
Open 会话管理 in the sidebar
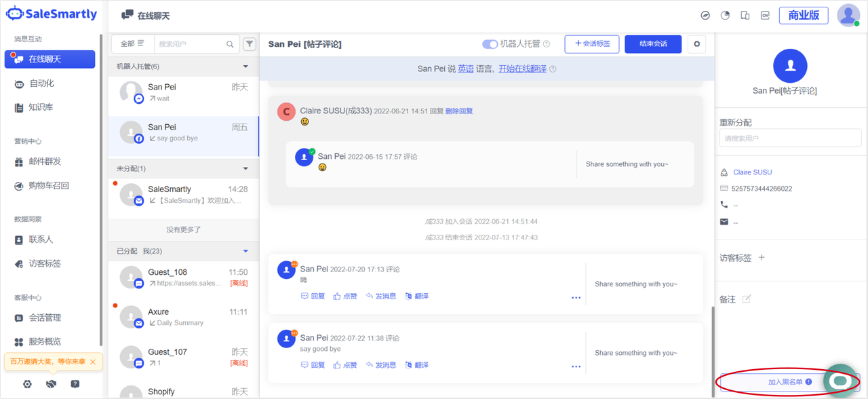[x=45, y=318]
